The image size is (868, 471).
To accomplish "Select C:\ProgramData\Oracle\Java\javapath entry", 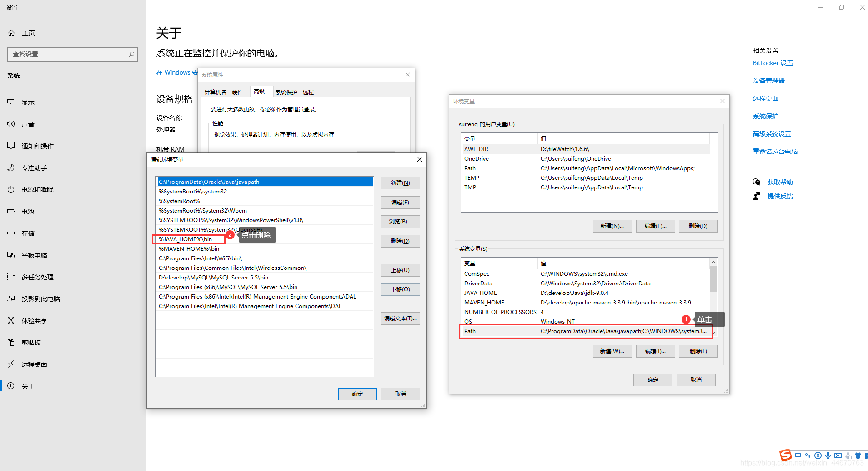I will click(265, 182).
